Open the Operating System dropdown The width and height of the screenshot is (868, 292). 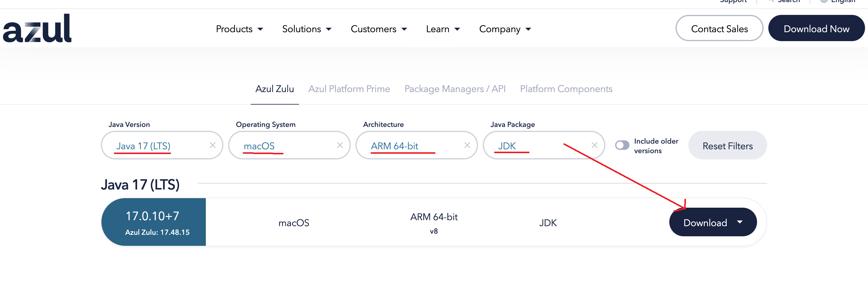pos(289,145)
